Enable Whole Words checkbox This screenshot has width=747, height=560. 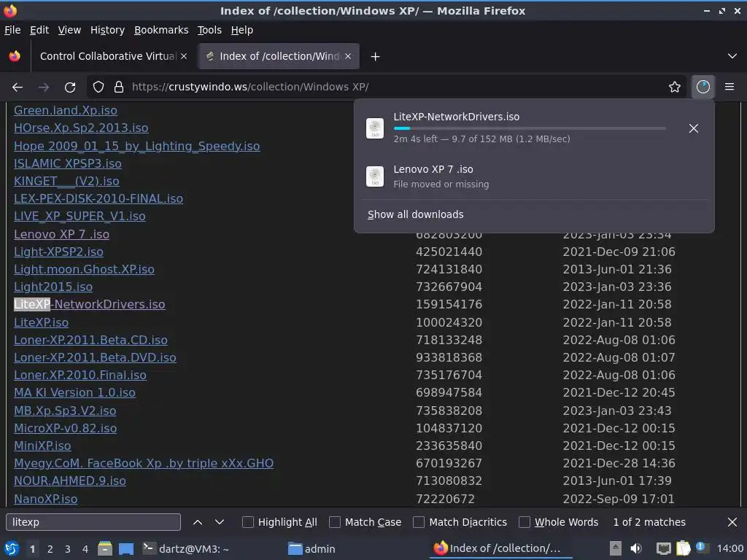pyautogui.click(x=524, y=522)
